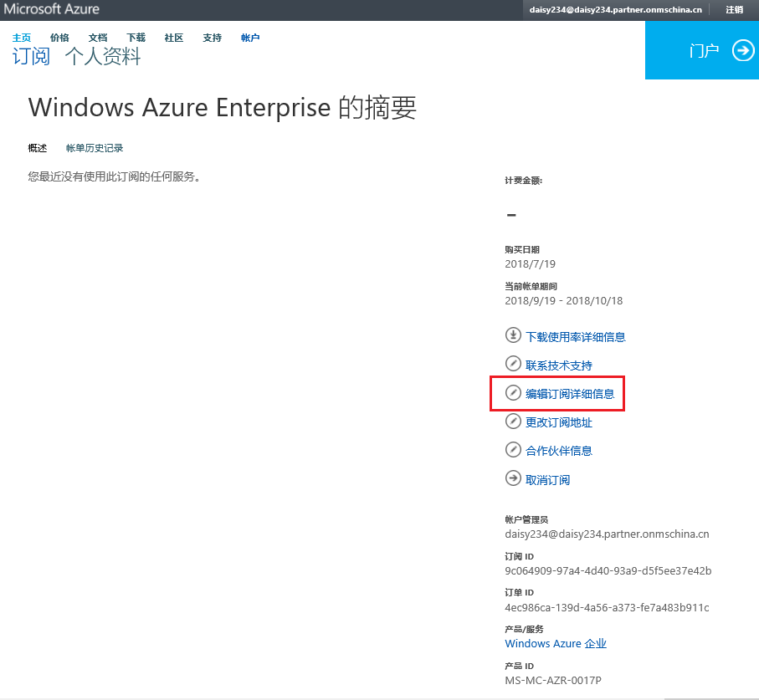
Task: Click the arrow icon beside 取消订阅
Action: click(x=513, y=479)
